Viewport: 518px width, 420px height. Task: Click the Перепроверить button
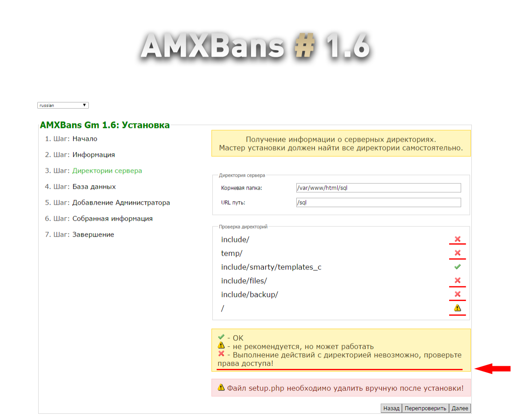[x=425, y=408]
